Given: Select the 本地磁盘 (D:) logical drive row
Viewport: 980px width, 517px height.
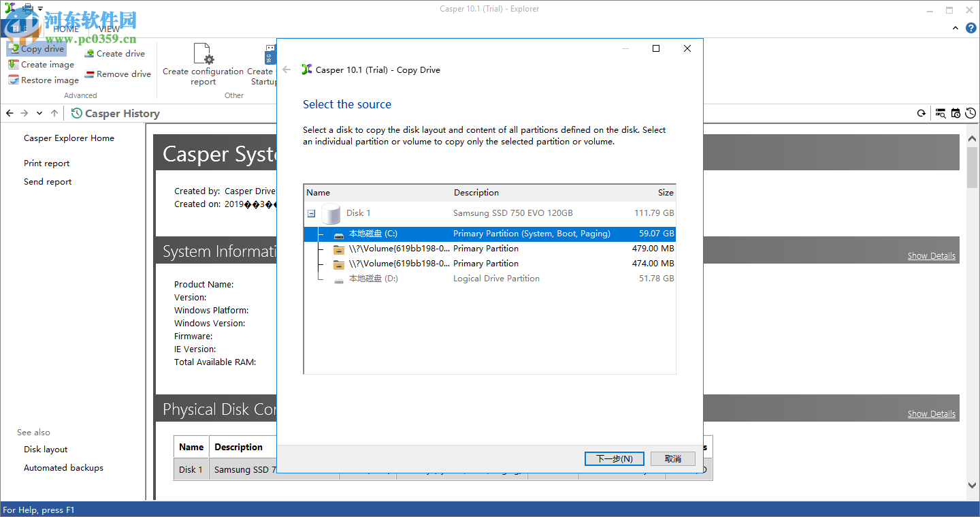Looking at the screenshot, I should 490,279.
